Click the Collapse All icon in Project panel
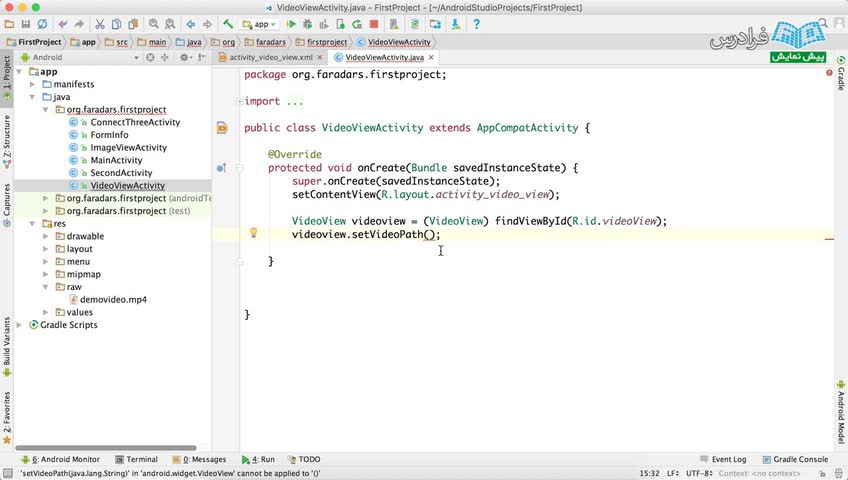The height and width of the screenshot is (480, 848). [164, 57]
